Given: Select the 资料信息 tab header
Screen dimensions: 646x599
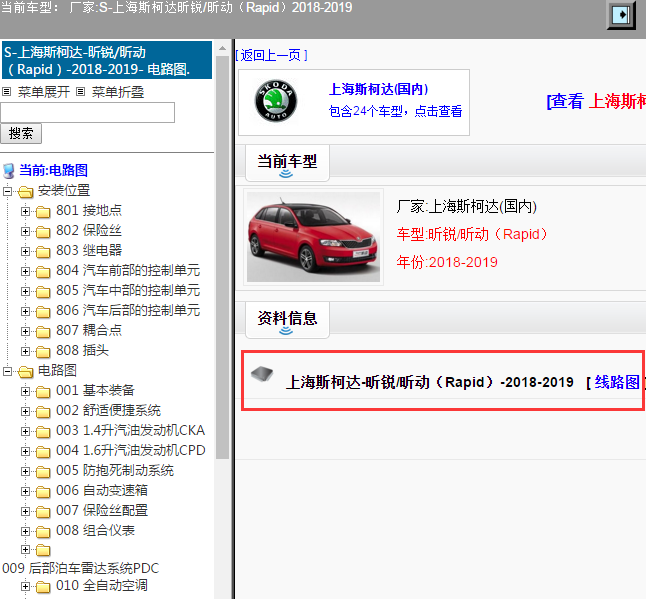Looking at the screenshot, I should click(x=287, y=319).
